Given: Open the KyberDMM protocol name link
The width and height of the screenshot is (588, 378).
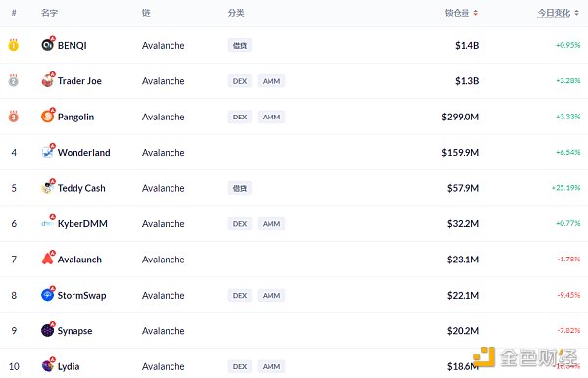Looking at the screenshot, I should pos(82,223).
